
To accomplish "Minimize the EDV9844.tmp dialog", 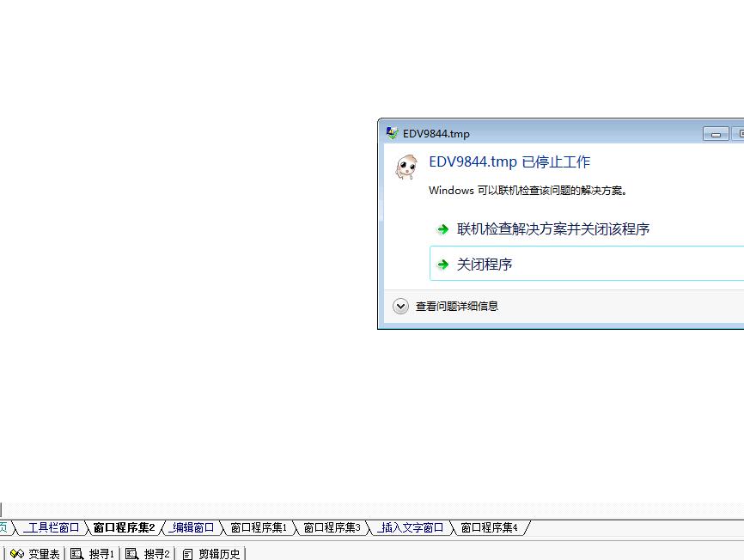I will coord(716,134).
